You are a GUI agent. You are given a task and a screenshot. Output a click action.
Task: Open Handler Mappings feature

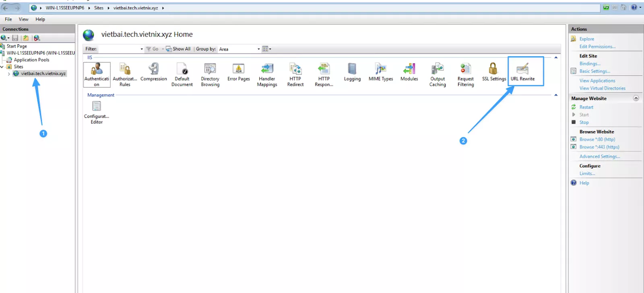[267, 74]
